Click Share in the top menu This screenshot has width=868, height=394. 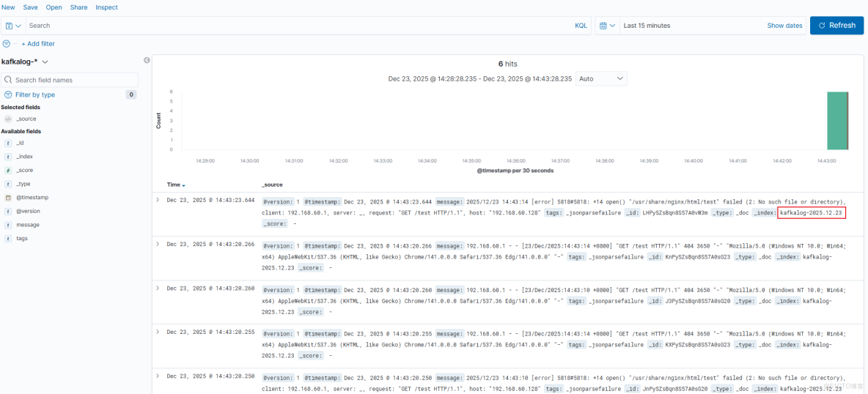78,7
